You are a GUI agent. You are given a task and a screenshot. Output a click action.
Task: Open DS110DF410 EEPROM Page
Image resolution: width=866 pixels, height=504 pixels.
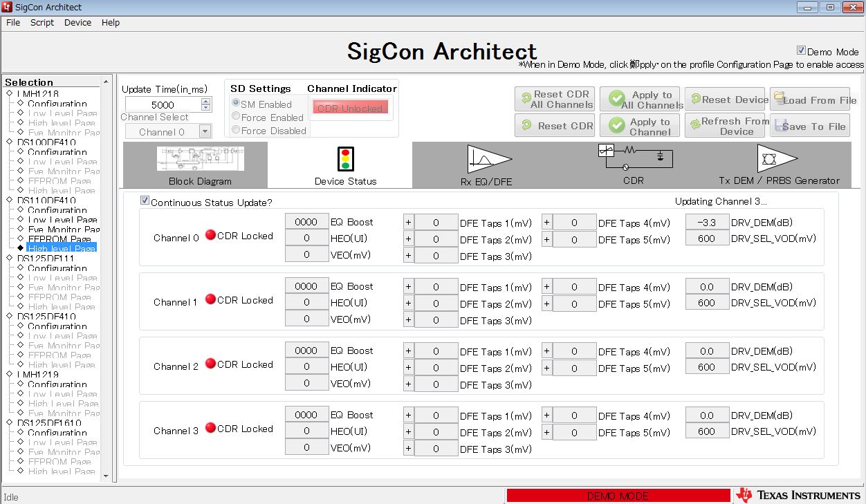[59, 239]
